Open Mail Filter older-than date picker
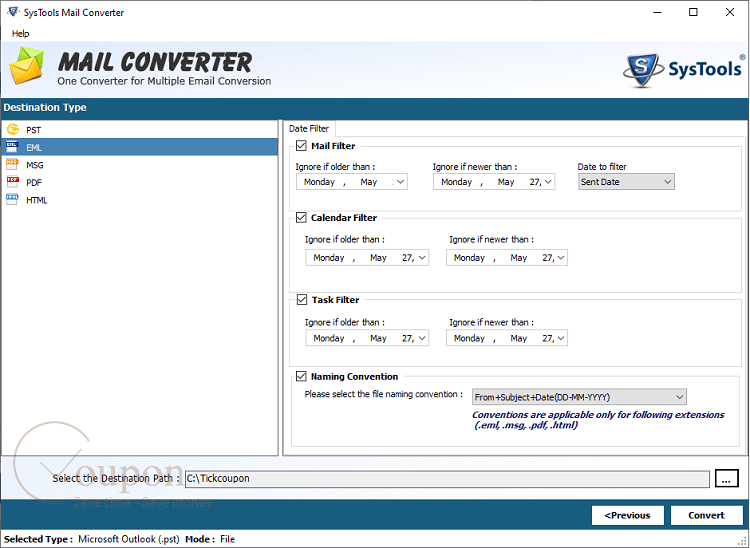Viewport: 750px width, 548px height. coord(400,182)
